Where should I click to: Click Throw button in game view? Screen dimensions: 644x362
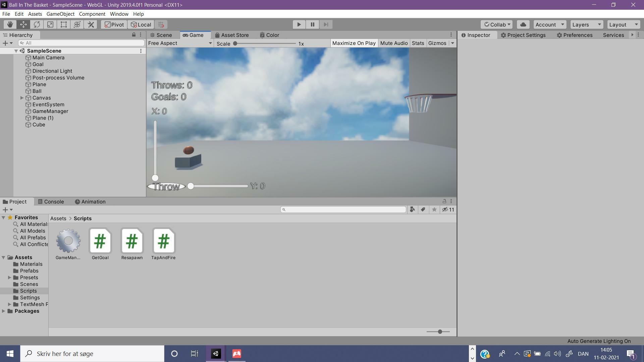coord(166,186)
